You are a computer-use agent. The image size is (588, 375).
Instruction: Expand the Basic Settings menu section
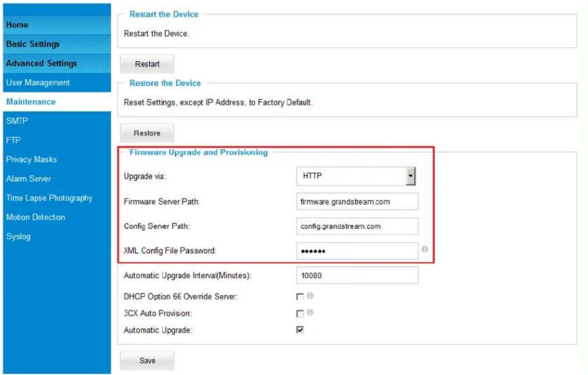pyautogui.click(x=55, y=44)
